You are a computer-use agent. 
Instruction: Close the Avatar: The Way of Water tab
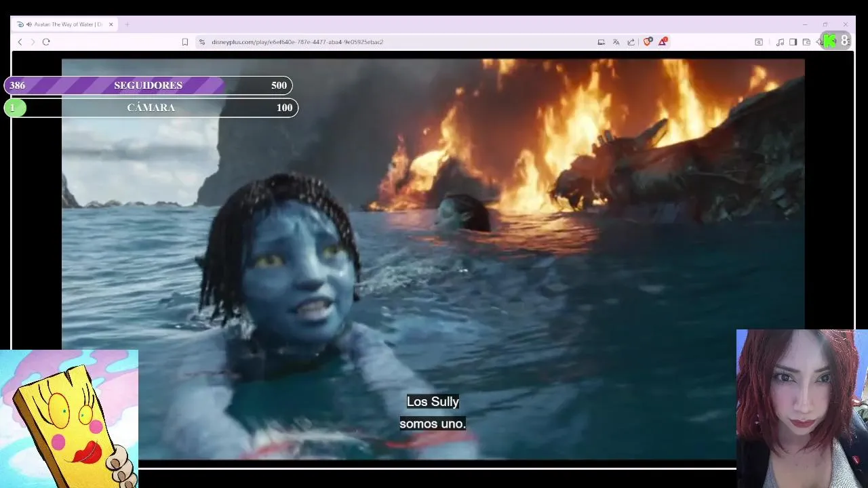tap(111, 24)
